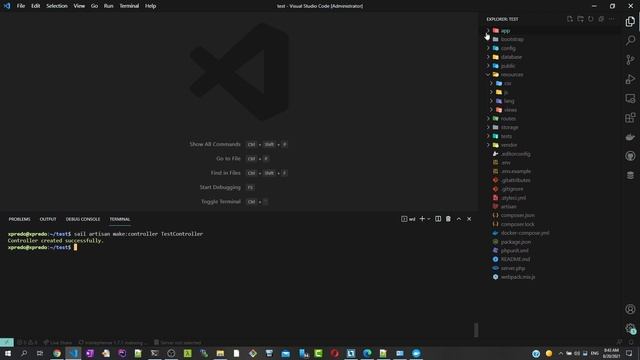This screenshot has height=360, width=640.
Task: Open the GitHub view in activity bar
Action: [630, 156]
